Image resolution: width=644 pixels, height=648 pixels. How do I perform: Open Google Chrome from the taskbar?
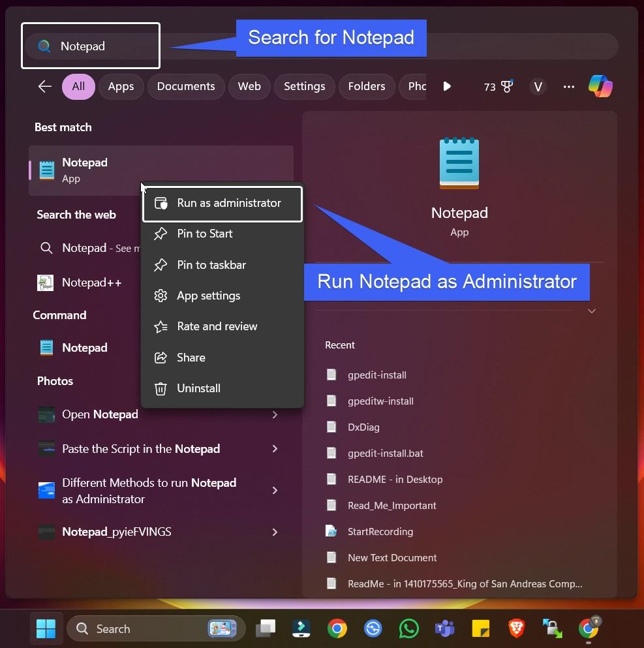pos(337,628)
